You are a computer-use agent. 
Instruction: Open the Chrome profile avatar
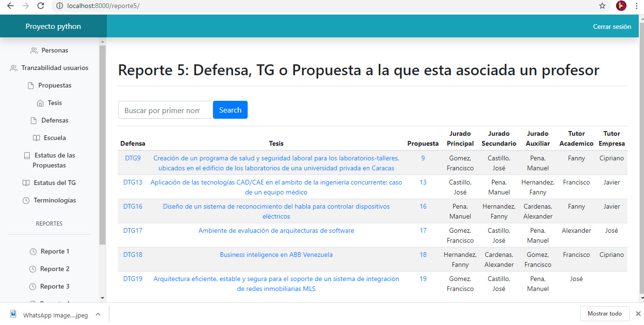pyautogui.click(x=621, y=6)
